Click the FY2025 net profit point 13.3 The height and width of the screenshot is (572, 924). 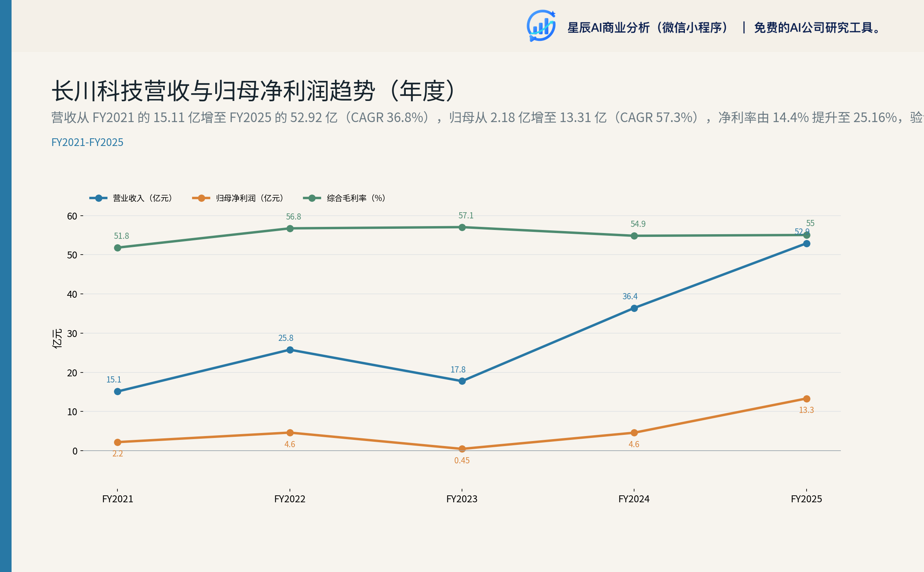(807, 399)
